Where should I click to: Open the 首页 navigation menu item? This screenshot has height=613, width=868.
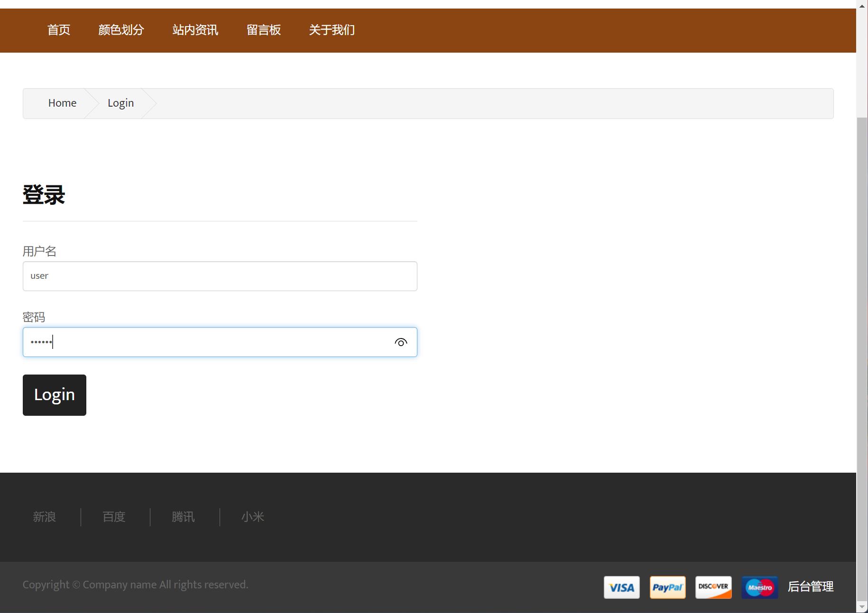pos(59,30)
